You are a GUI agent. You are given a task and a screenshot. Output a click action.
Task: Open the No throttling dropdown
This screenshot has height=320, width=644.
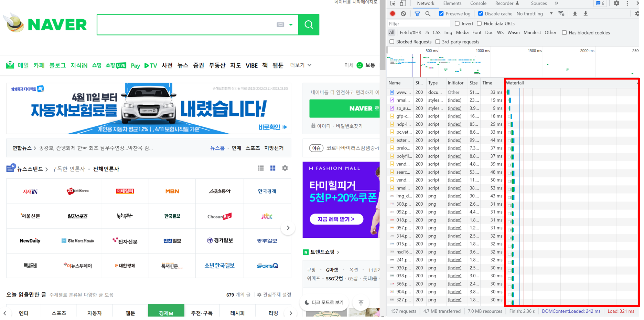pos(535,14)
